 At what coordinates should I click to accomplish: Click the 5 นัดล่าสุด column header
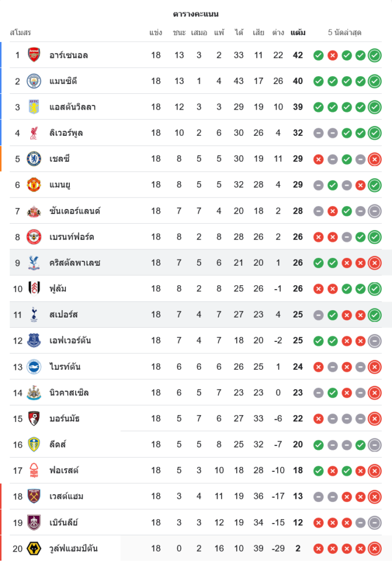(x=345, y=32)
